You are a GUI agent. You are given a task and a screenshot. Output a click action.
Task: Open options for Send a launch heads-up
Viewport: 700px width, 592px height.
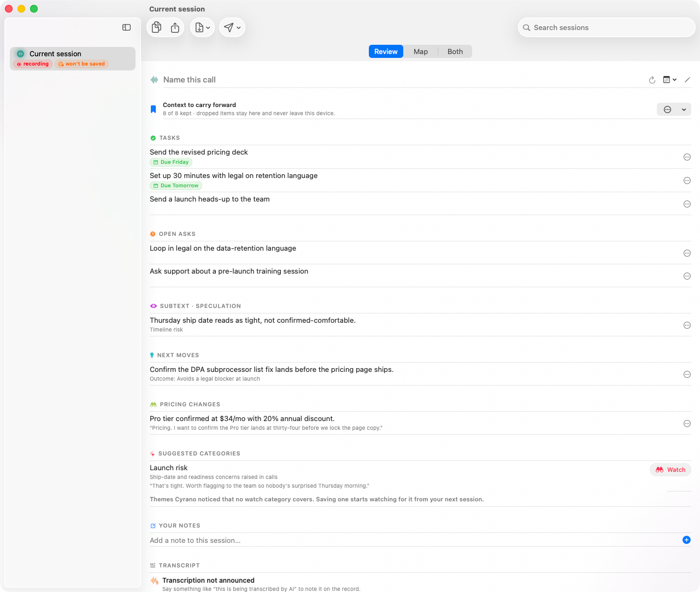[x=687, y=204]
